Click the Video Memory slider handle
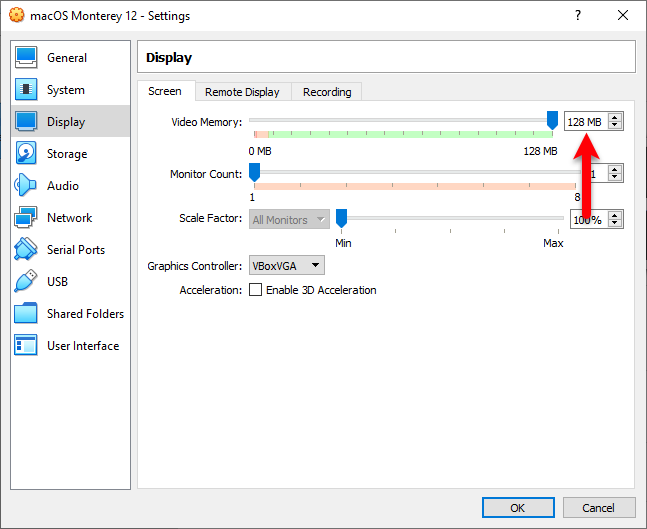 tap(552, 120)
